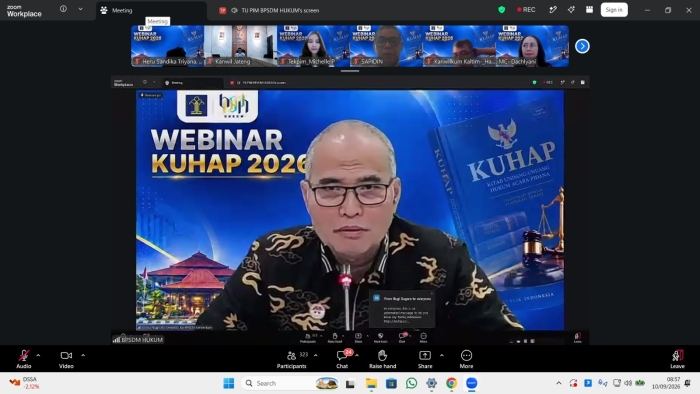Screen dimensions: 700x394
Task: Show next participants with blue arrow
Action: tap(582, 46)
